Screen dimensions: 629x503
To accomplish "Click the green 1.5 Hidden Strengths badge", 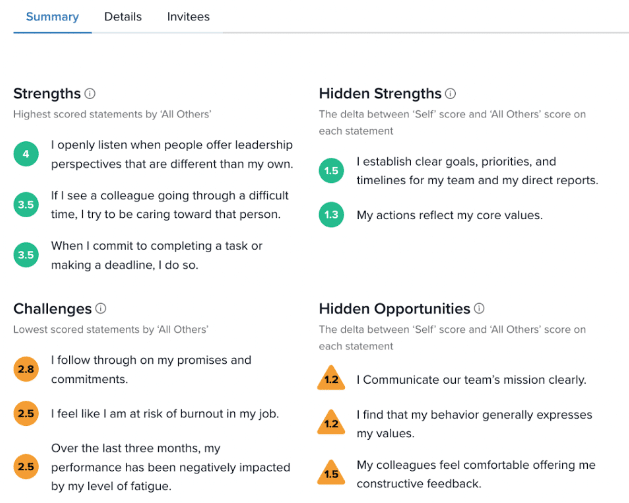I will pyautogui.click(x=333, y=171).
